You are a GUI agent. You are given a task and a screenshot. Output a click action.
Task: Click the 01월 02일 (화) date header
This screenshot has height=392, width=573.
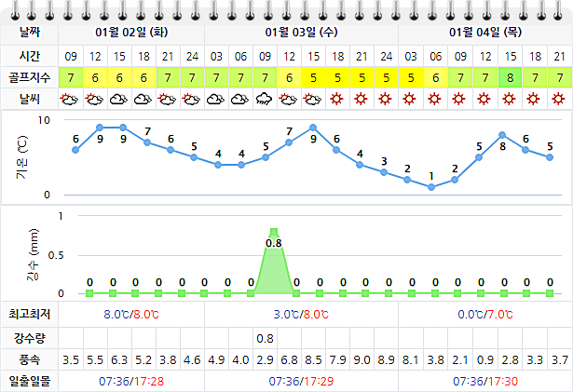pos(131,33)
